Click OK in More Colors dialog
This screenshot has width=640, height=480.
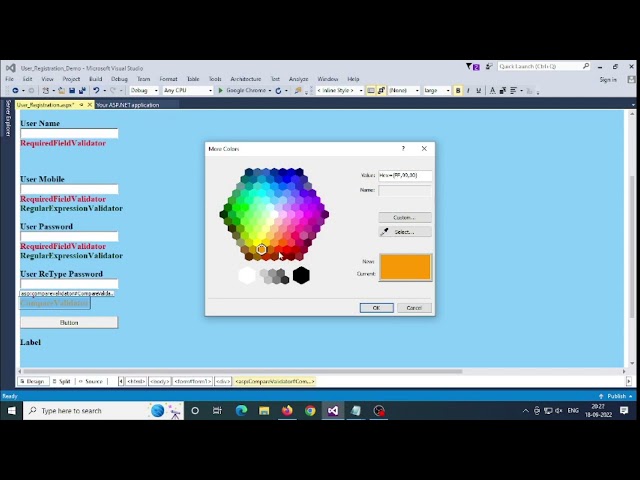pos(376,308)
